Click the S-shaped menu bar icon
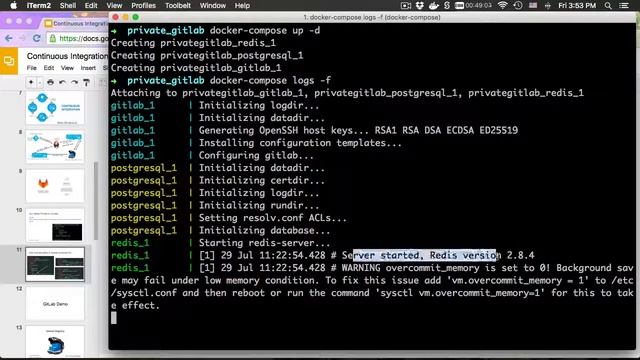 (447, 5)
